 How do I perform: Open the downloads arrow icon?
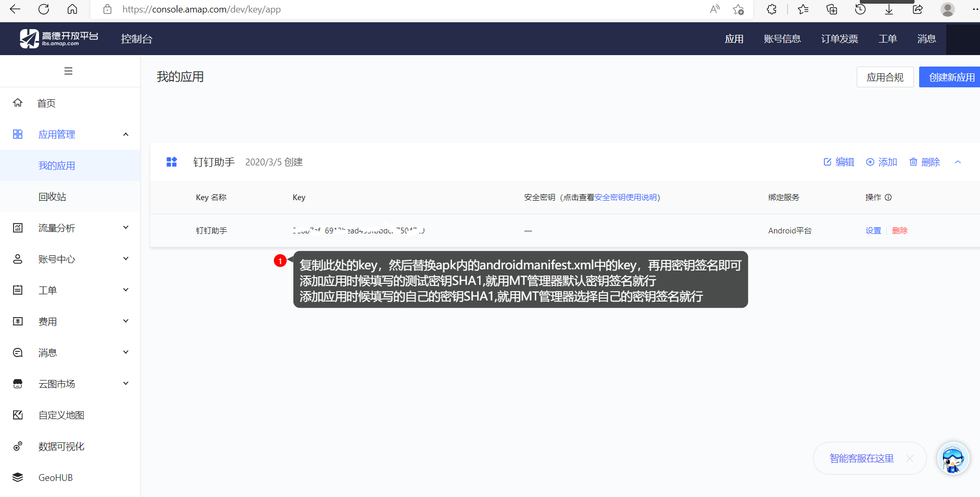pos(889,9)
